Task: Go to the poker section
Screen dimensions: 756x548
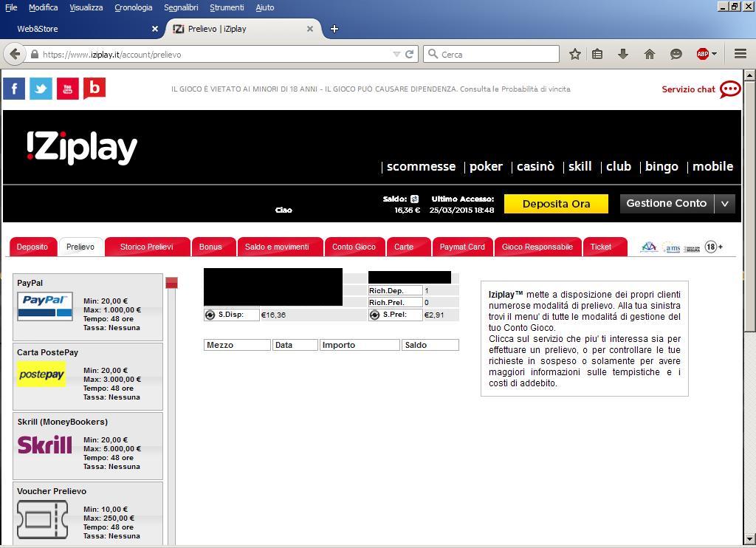Action: pos(486,166)
